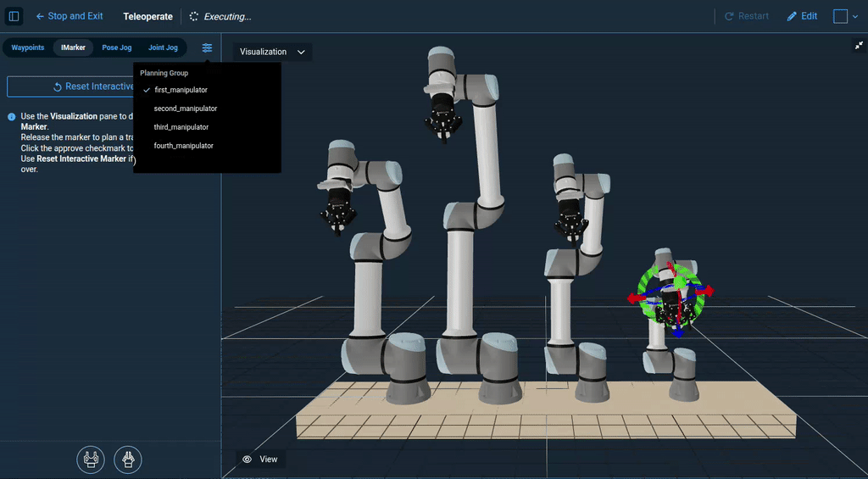Click the close gripper icon
868x479 pixels.
(128, 460)
